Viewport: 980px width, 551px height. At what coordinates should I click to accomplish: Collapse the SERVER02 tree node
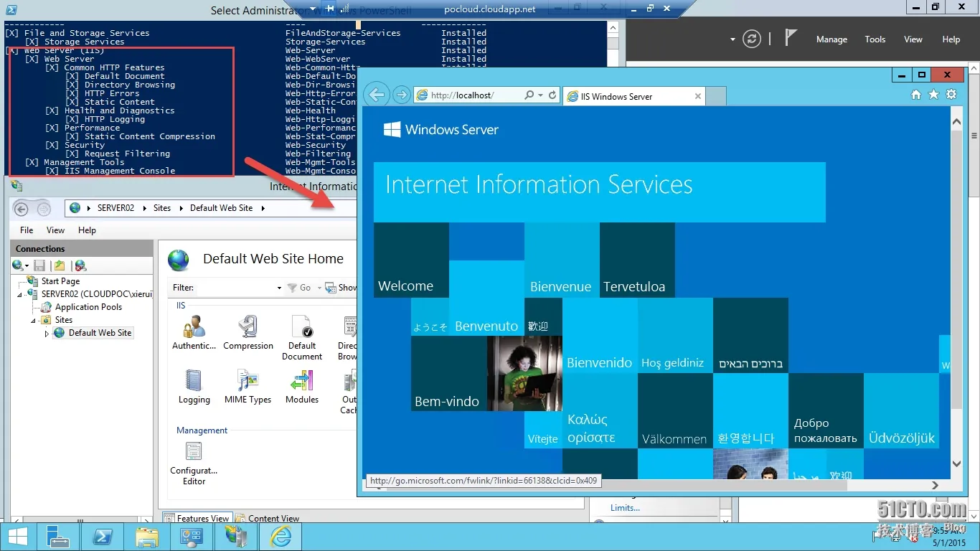pyautogui.click(x=22, y=294)
